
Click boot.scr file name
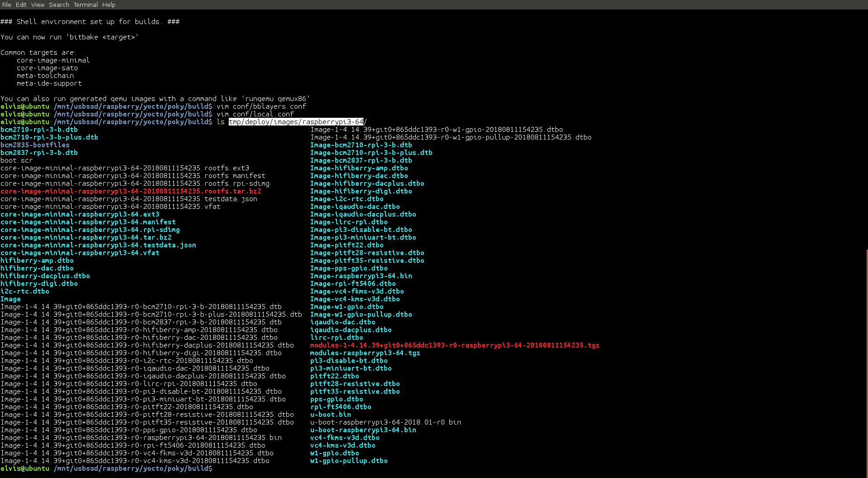click(x=17, y=160)
